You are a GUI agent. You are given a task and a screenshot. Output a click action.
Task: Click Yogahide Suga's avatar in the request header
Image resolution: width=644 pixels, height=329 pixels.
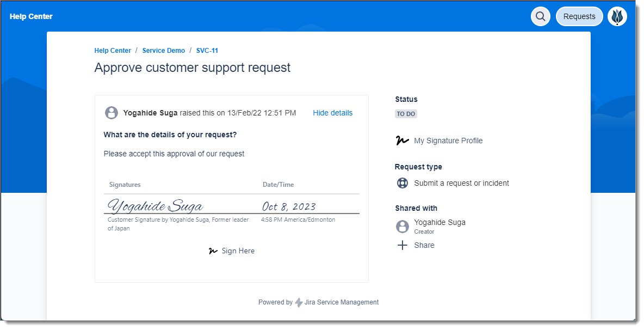pyautogui.click(x=112, y=113)
